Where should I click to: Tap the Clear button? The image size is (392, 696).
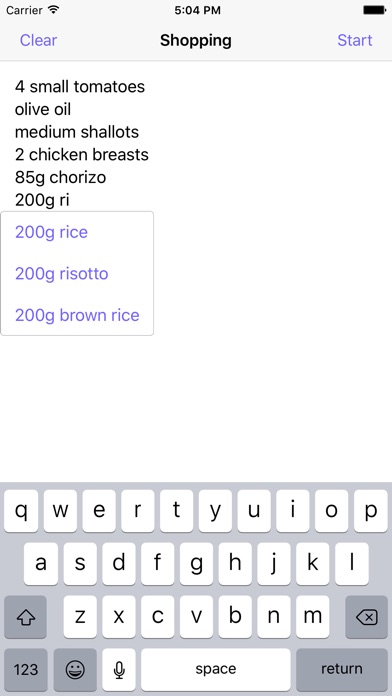click(x=38, y=40)
